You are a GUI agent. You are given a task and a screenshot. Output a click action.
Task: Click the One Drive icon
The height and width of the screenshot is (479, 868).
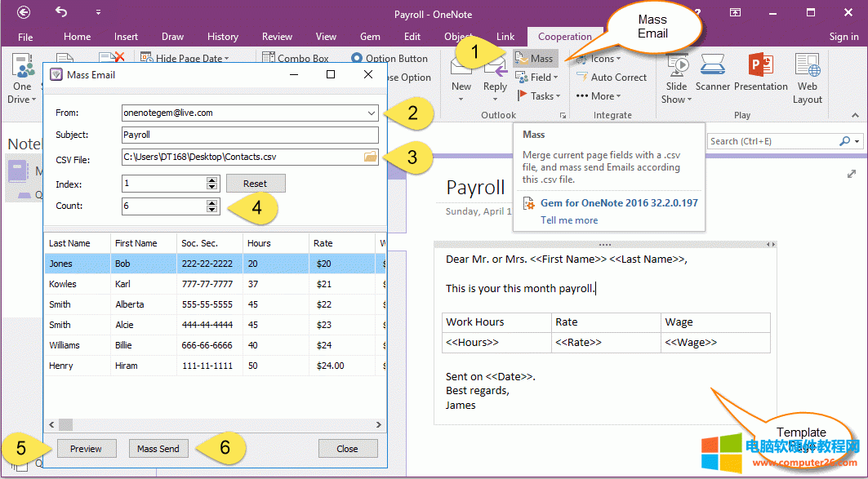pos(22,73)
